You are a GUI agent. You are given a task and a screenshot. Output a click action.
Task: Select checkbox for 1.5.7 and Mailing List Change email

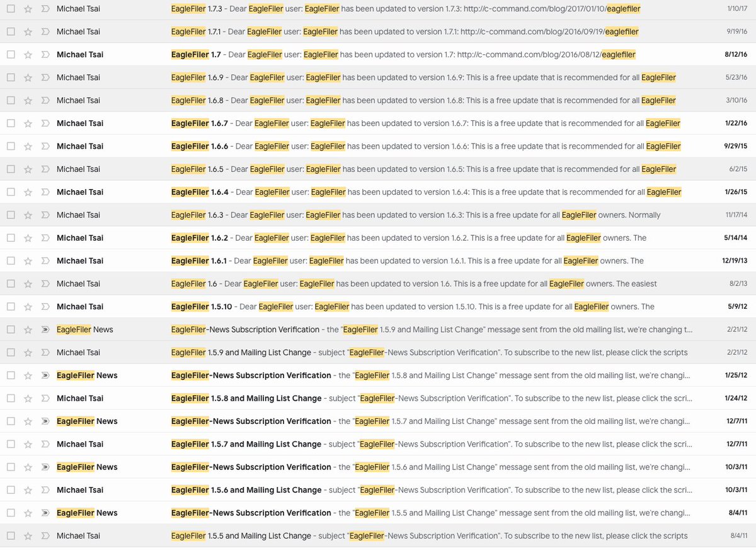(x=11, y=444)
